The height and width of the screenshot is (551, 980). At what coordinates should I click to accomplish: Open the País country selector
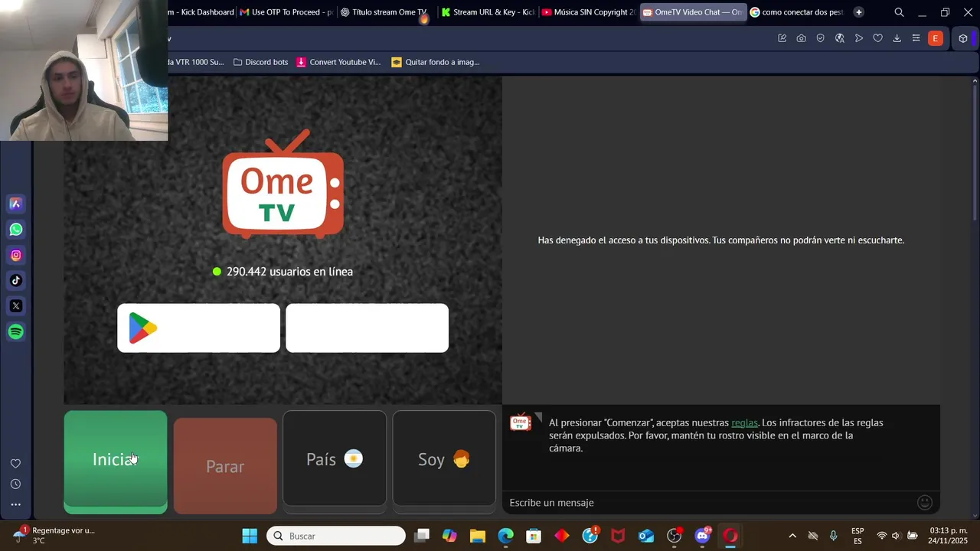coord(335,458)
